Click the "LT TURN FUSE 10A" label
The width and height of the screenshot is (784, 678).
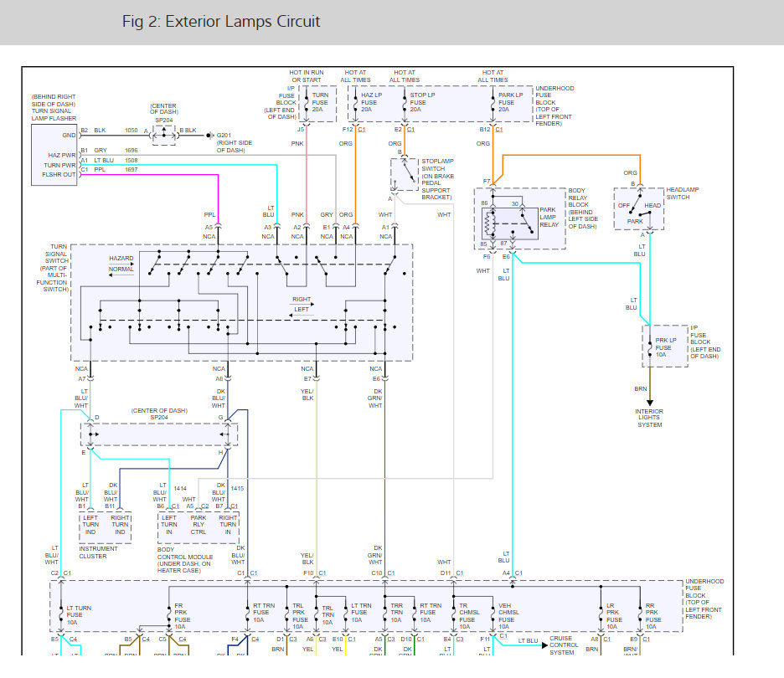(x=79, y=615)
